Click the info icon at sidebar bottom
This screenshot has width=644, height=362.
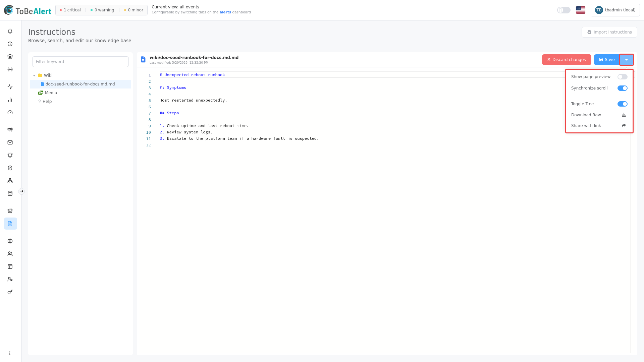tap(10, 353)
